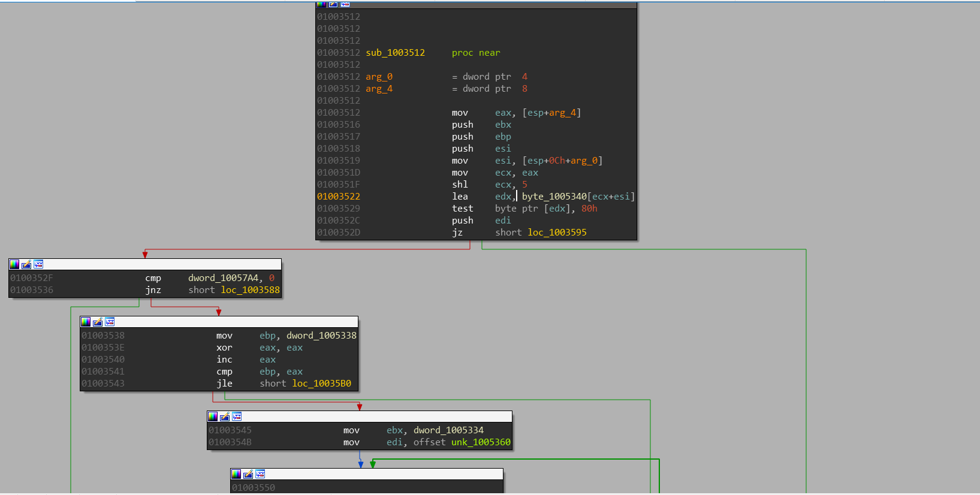This screenshot has width=980, height=495.
Task: Click the 80h immediate value
Action: click(589, 209)
